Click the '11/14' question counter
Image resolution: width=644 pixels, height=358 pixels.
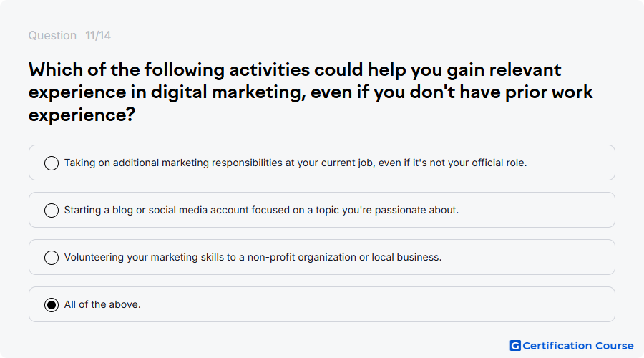point(98,35)
